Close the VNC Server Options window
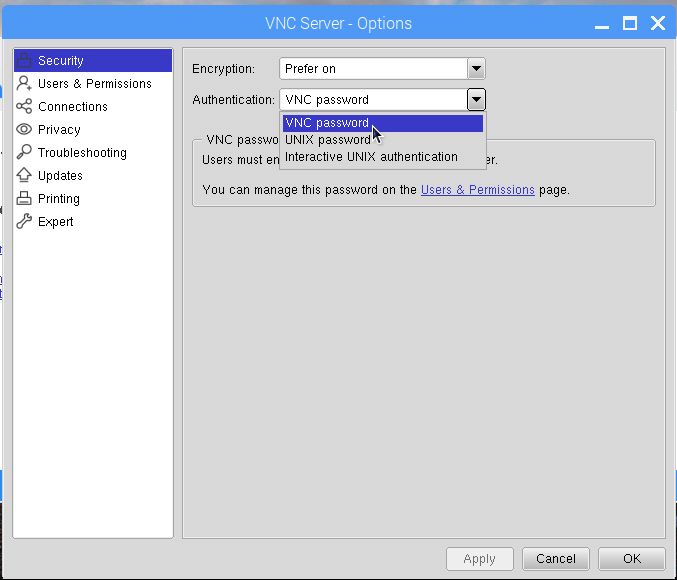Viewport: 677px width, 580px height. pyautogui.click(x=657, y=23)
